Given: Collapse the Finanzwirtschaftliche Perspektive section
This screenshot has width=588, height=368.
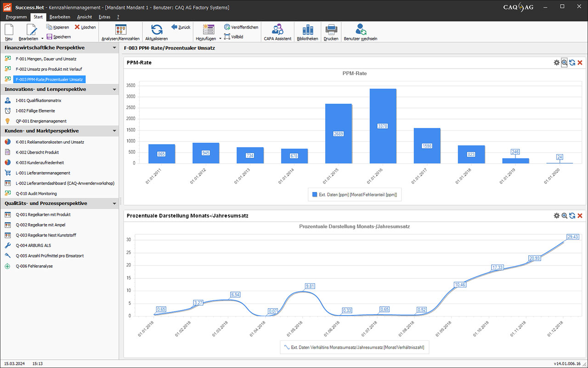Looking at the screenshot, I should 114,48.
